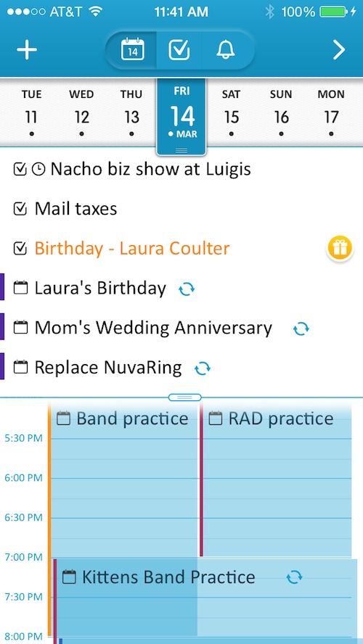The height and width of the screenshot is (644, 363).
Task: Tap the divider handle above the timeline
Action: 184,397
